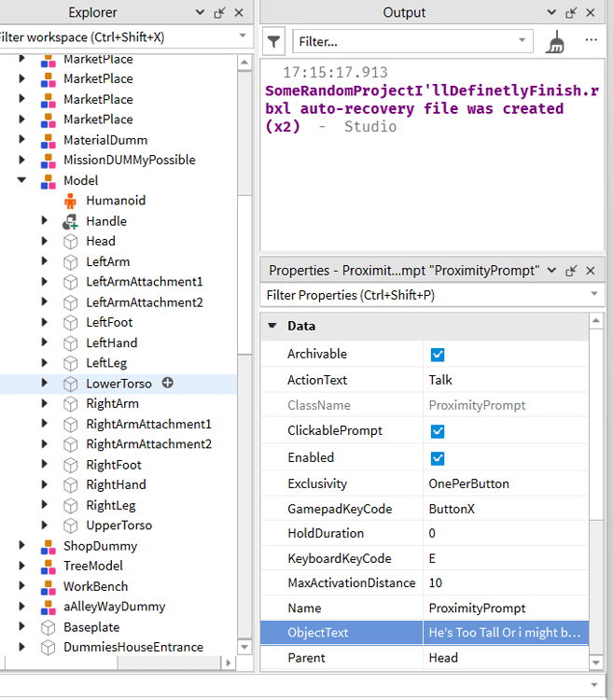Click the Properties scrollbar up arrow
The width and height of the screenshot is (613, 700).
(x=596, y=320)
